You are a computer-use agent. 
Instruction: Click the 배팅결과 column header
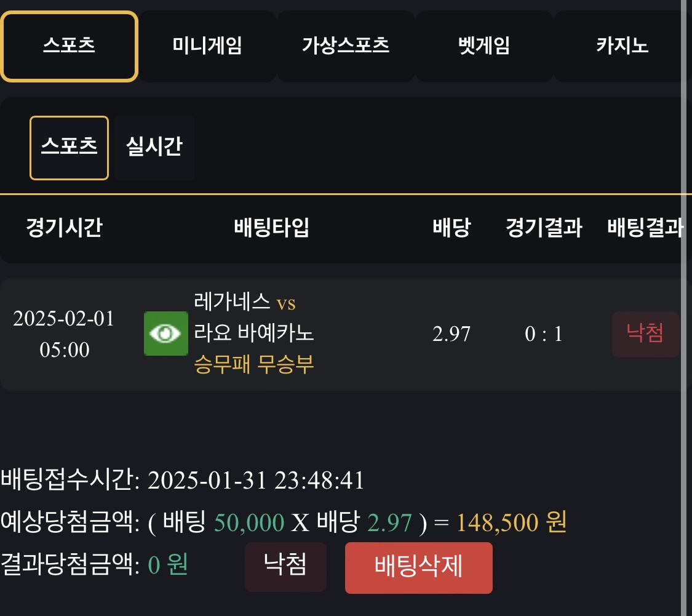click(x=645, y=228)
